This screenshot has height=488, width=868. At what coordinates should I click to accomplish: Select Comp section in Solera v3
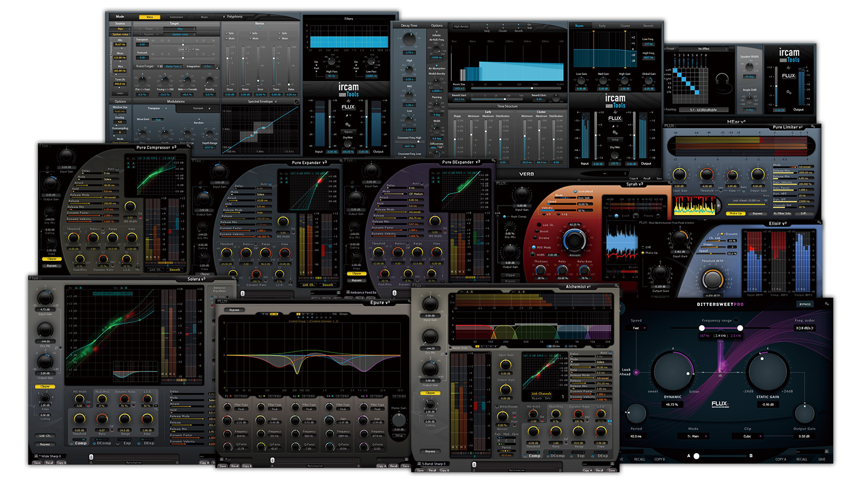(79, 443)
